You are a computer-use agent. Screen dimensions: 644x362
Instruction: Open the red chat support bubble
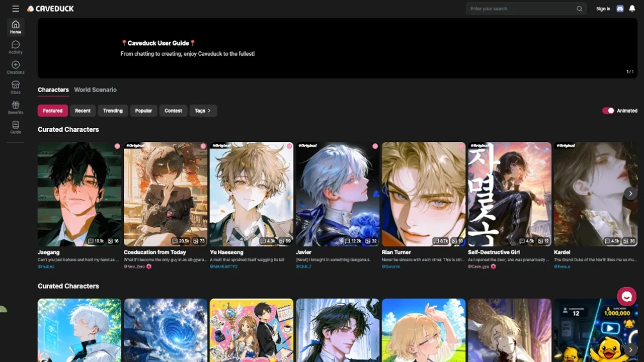(626, 297)
